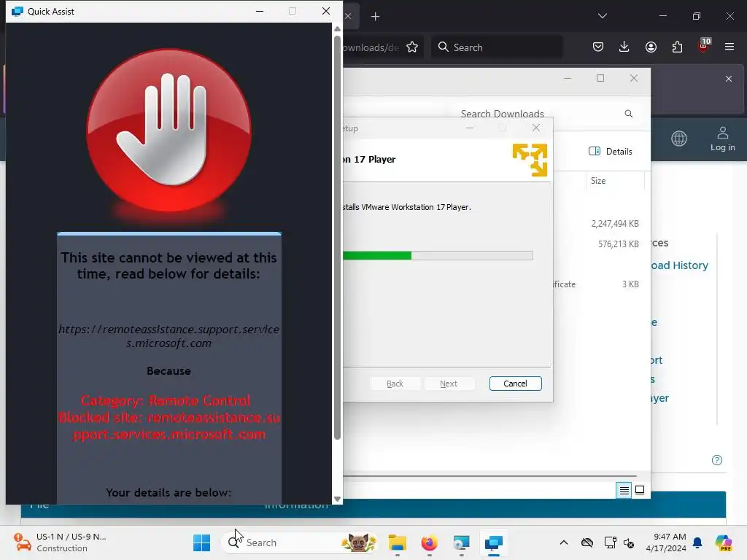Click the Quick Assist vertical scrollbar thumb

coord(337,238)
